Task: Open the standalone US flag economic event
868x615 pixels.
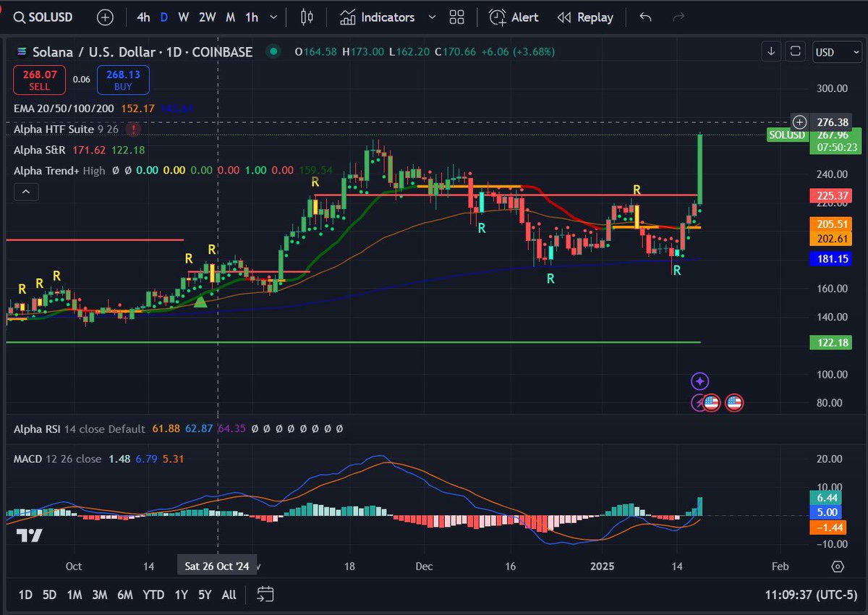Action: coord(734,403)
